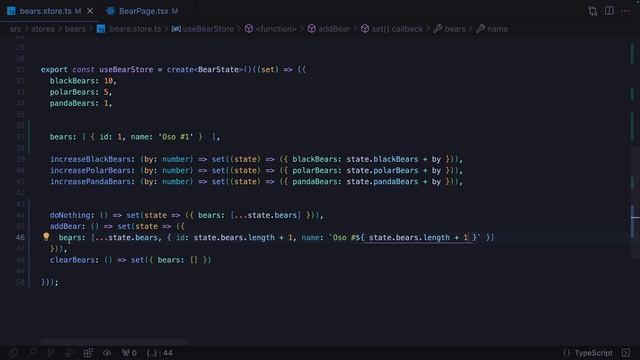
Task: Click the horizontal scrollbar below the editor
Action: point(114,341)
